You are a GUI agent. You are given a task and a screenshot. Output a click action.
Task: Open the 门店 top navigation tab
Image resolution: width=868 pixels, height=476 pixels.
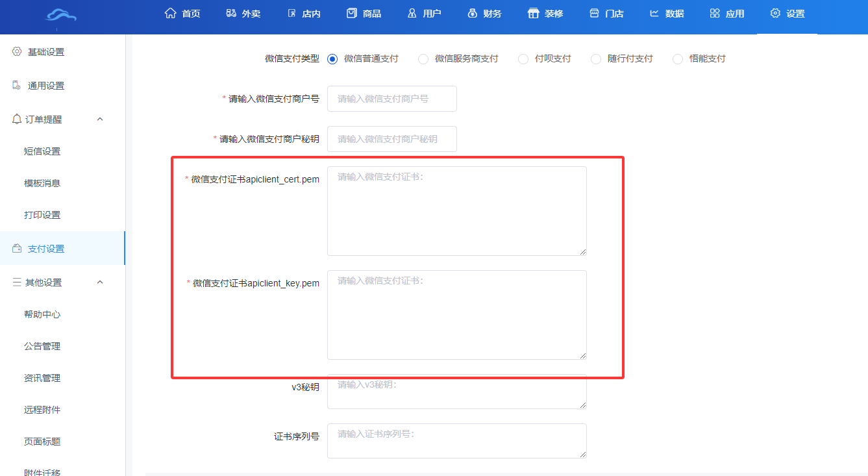[x=606, y=14]
